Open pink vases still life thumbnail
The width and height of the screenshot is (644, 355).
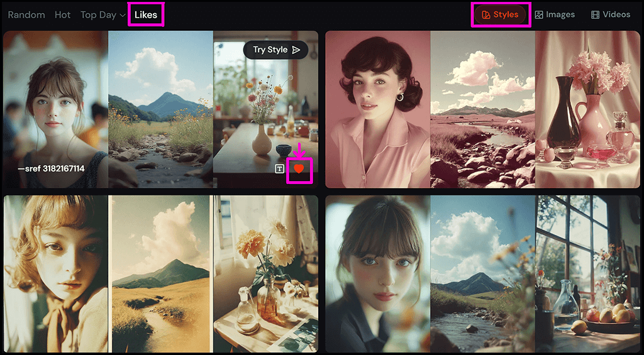pyautogui.click(x=588, y=109)
